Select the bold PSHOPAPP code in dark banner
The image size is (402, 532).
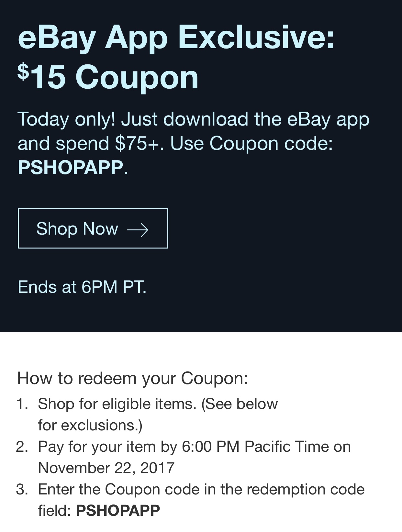71,167
